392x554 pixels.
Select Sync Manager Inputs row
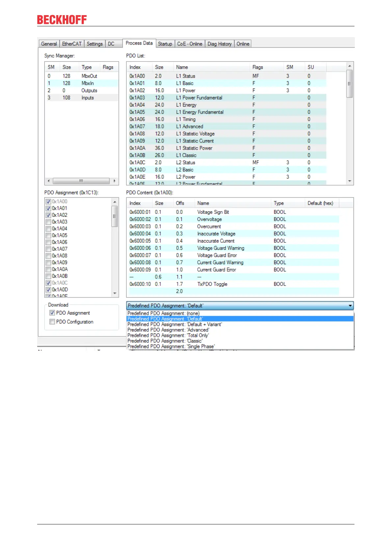point(82,98)
